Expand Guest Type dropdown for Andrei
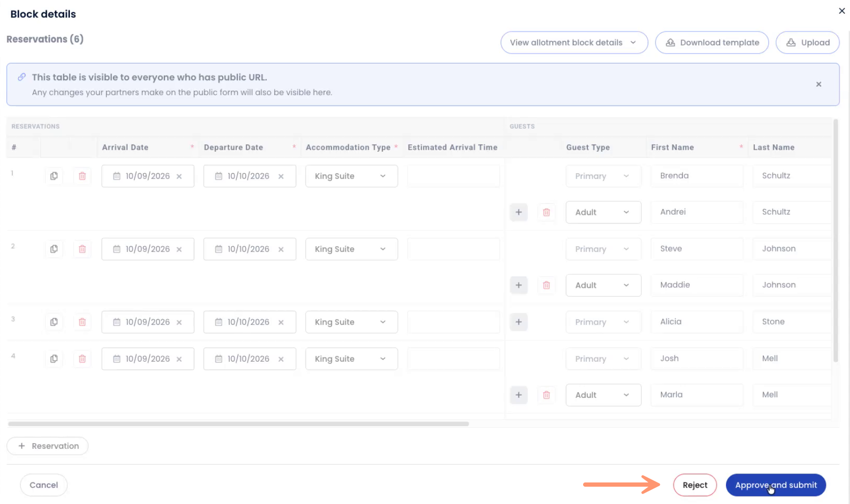Image resolution: width=850 pixels, height=504 pixels. (x=603, y=212)
